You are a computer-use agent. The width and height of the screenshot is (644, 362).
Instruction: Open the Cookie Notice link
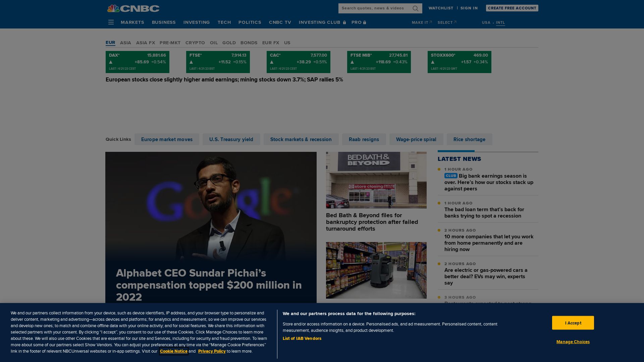click(174, 351)
